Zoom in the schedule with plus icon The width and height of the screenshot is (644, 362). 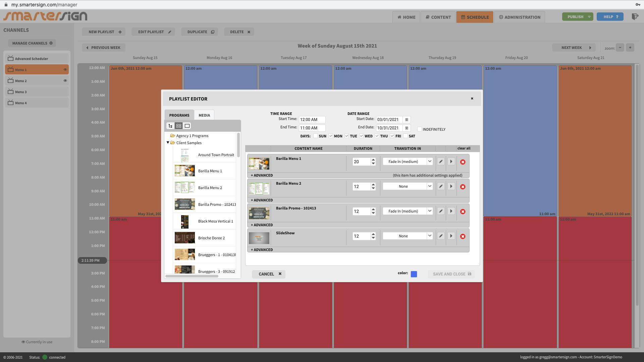click(630, 48)
